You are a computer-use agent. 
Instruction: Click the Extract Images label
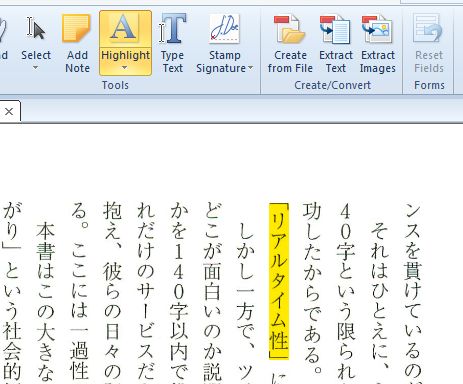378,62
